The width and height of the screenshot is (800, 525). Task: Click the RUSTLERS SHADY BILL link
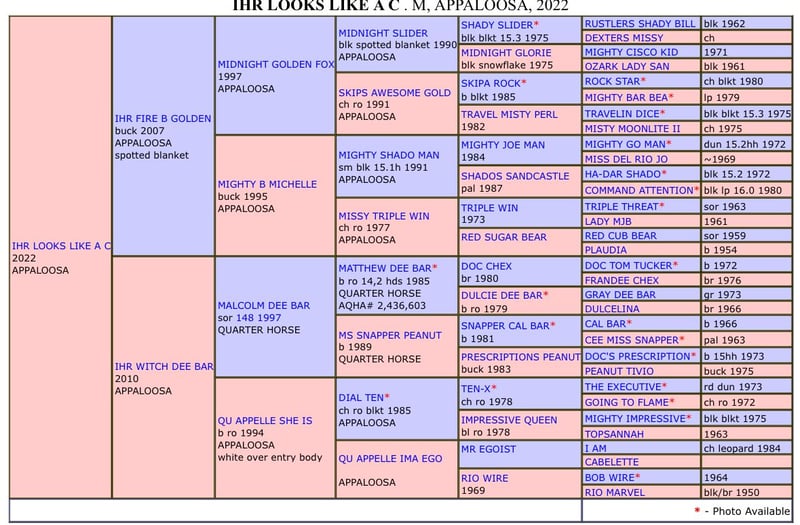click(x=639, y=23)
